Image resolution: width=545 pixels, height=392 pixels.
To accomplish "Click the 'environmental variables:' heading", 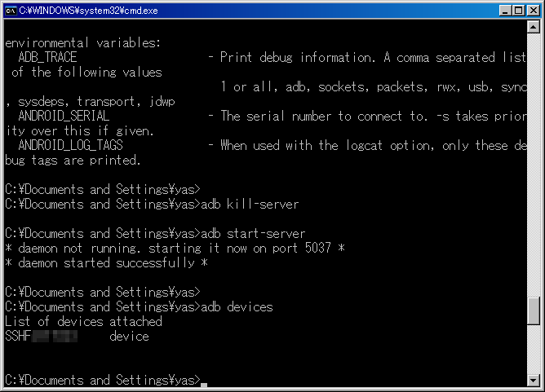I will point(82,42).
